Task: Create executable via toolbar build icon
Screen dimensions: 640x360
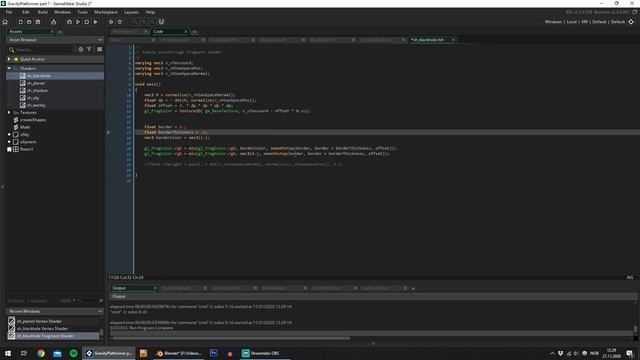Action: tap(53, 22)
